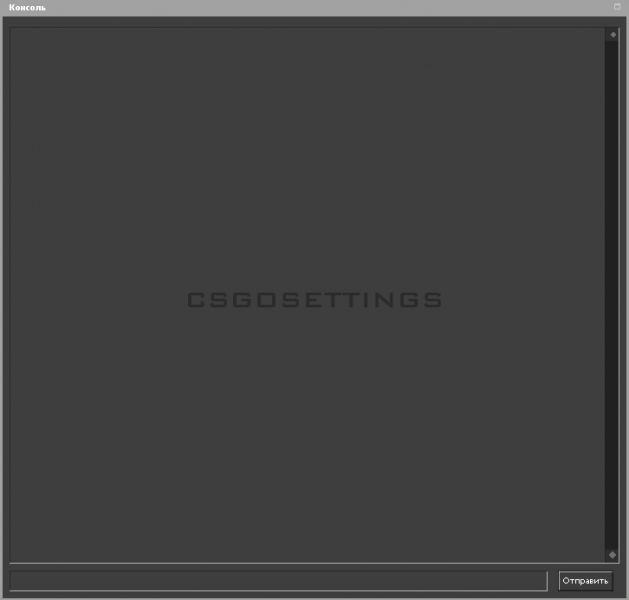The image size is (629, 600).
Task: Click the Отправить button
Action: click(x=585, y=581)
